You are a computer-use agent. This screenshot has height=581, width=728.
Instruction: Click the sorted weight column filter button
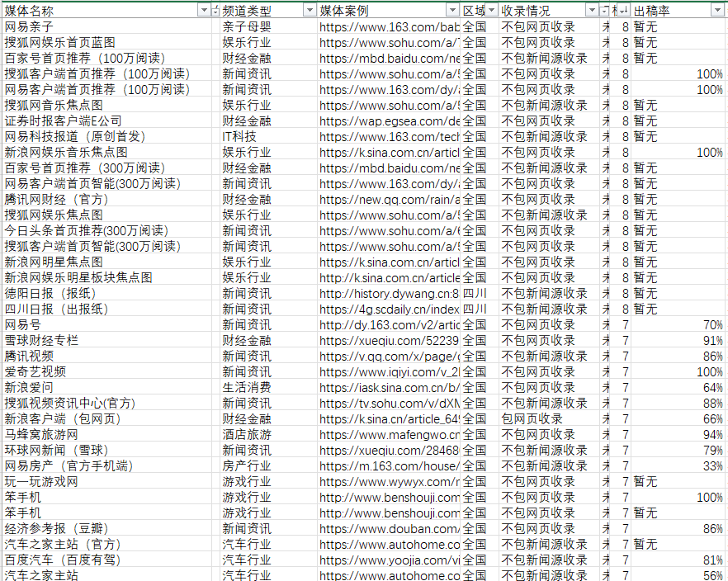click(x=624, y=10)
